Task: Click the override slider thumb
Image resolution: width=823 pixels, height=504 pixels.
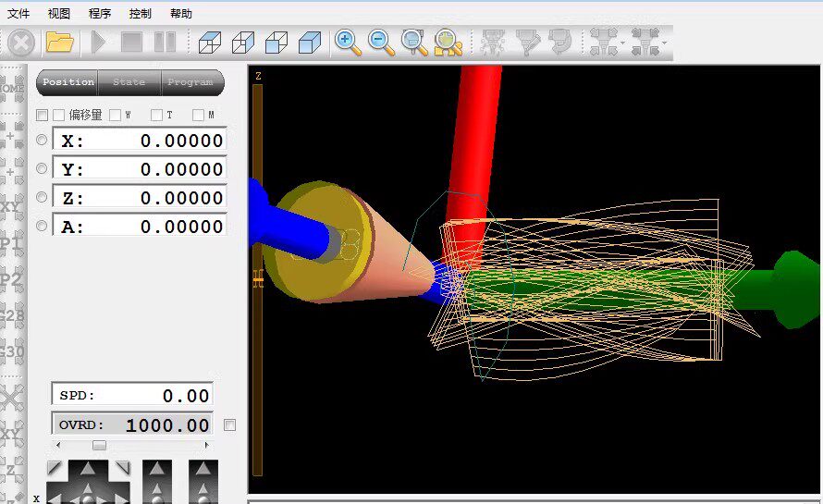Action: [x=99, y=445]
